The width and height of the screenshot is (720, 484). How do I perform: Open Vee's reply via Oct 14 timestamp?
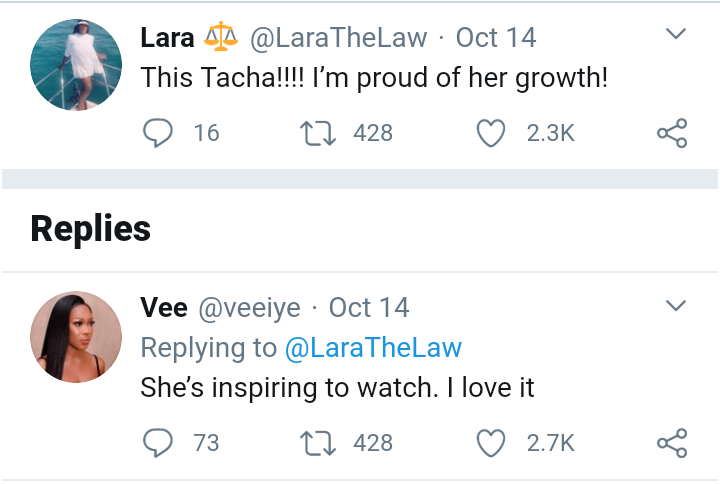[369, 308]
